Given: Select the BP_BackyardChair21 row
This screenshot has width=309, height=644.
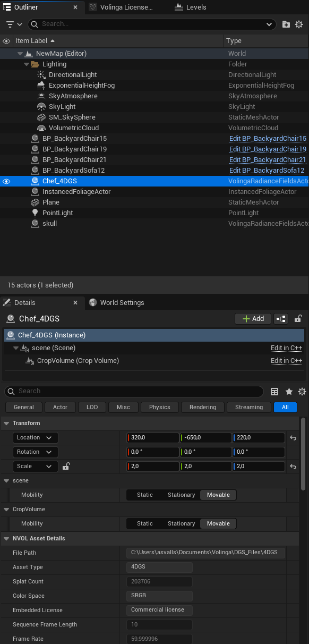Looking at the screenshot, I should tap(154, 160).
